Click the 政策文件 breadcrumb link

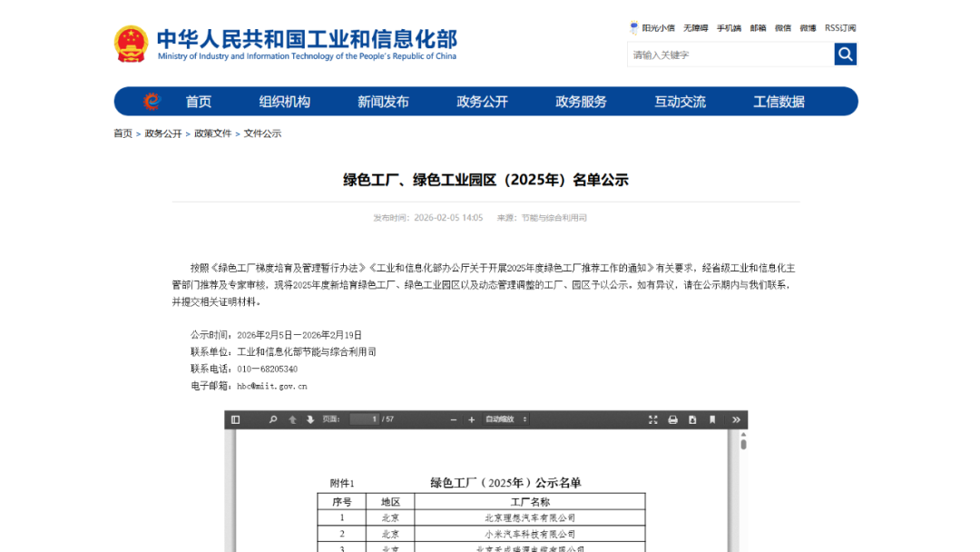tap(213, 133)
